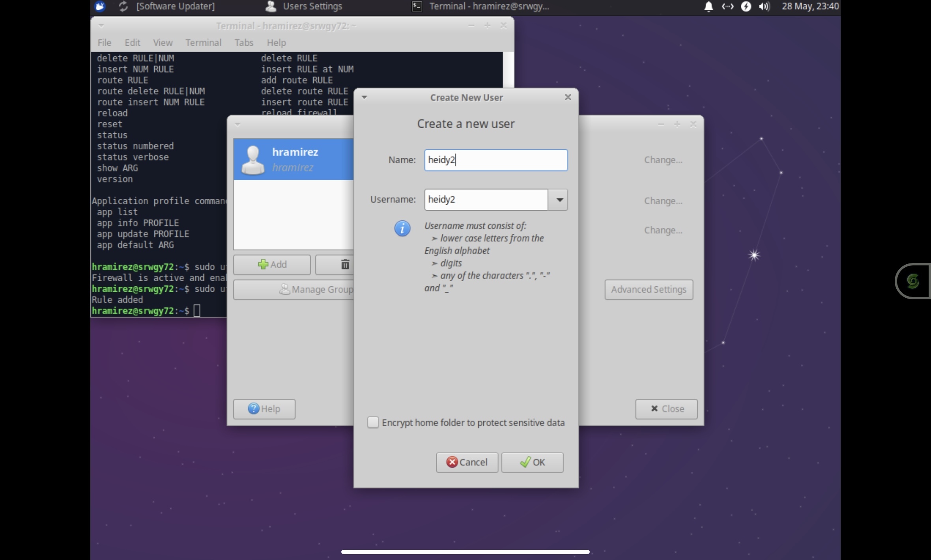Viewport: 931px width, 560px height.
Task: Open the Tabs menu
Action: pyautogui.click(x=243, y=43)
